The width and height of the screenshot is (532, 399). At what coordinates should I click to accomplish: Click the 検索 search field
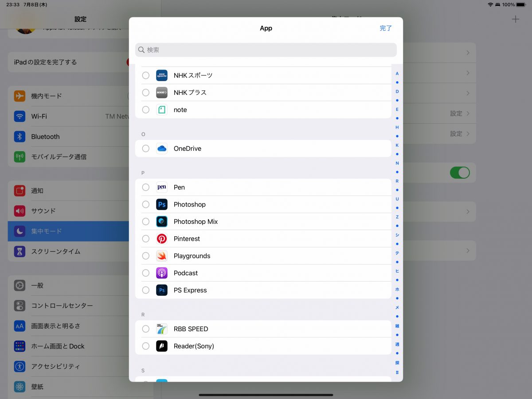(x=266, y=50)
